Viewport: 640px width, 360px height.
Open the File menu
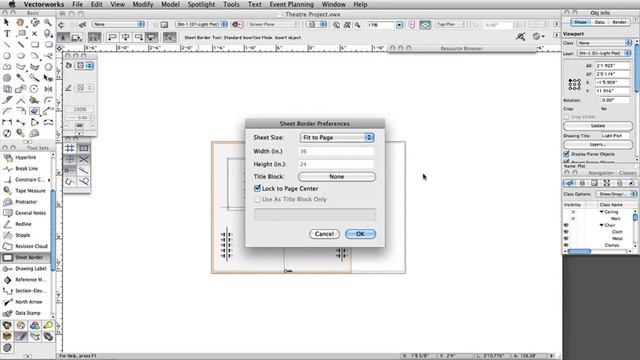point(77,4)
